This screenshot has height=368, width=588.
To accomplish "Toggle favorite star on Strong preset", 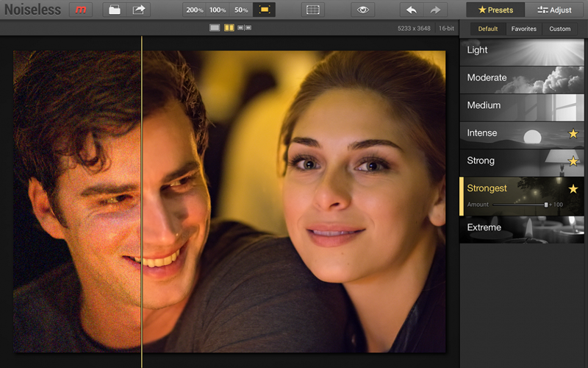I will click(573, 161).
